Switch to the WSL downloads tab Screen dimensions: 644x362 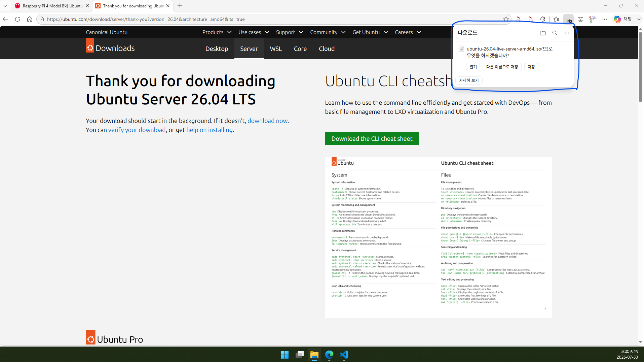[276, 49]
